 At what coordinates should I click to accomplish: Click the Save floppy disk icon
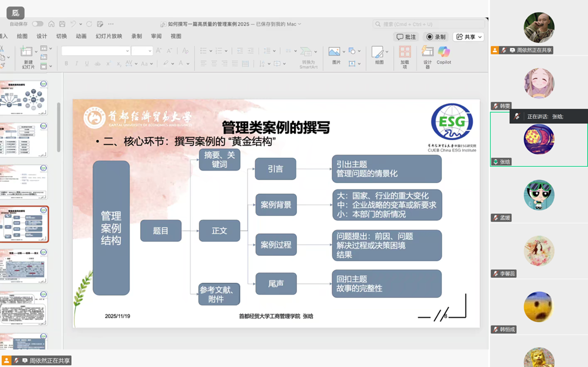[62, 24]
